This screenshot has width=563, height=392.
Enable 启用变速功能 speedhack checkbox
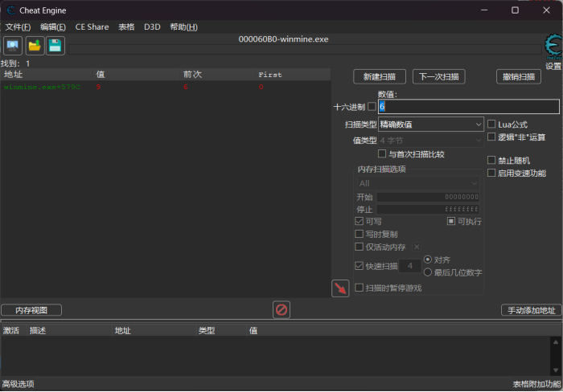tap(491, 173)
